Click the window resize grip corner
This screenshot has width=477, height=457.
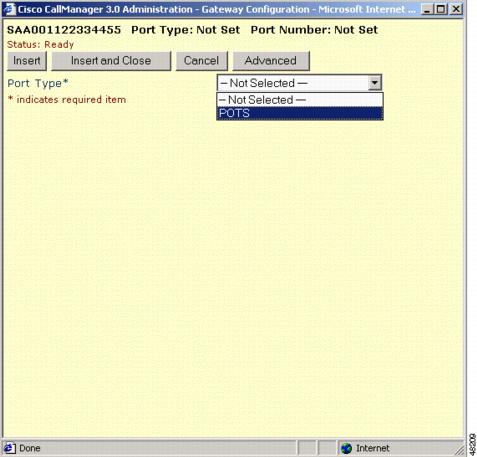(x=460, y=450)
